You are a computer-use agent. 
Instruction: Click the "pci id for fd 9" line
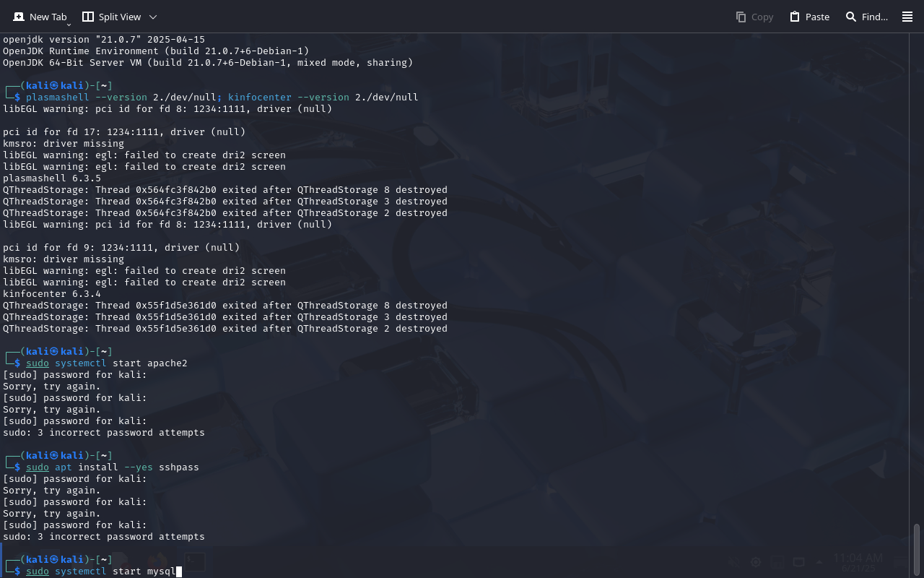[x=121, y=248]
